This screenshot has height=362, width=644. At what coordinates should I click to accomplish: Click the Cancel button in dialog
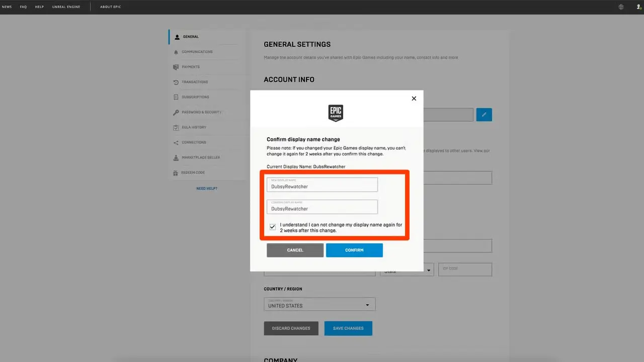pos(295,250)
